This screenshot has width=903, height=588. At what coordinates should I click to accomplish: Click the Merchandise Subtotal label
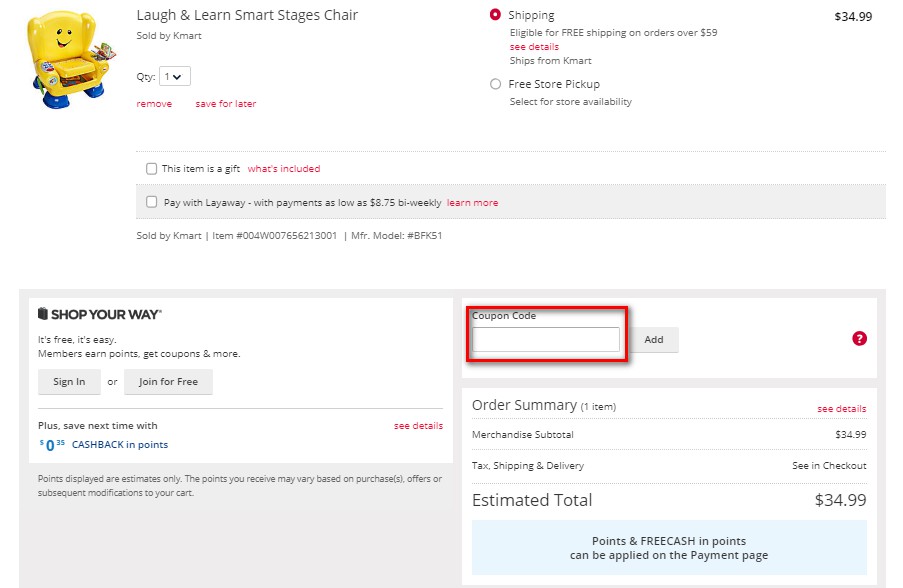click(x=522, y=435)
